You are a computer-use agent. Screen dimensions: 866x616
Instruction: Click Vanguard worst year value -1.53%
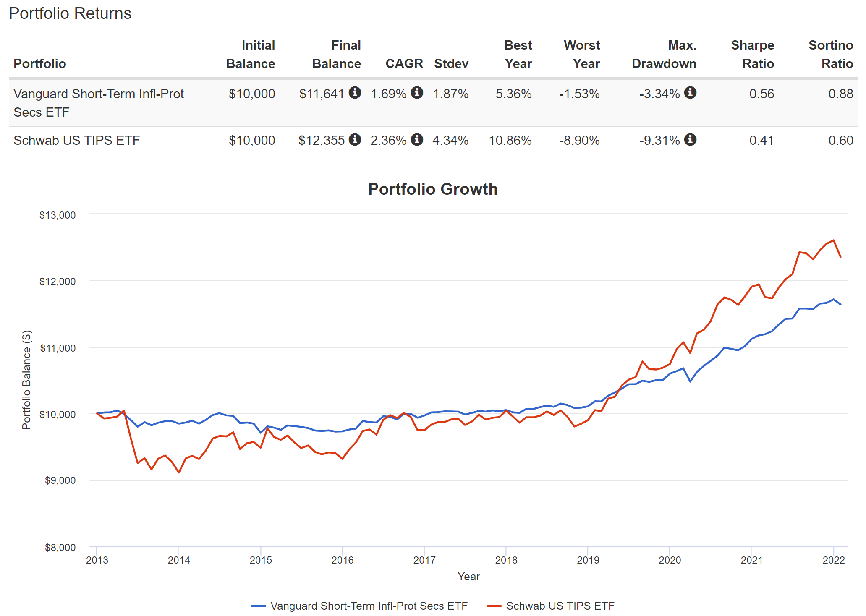pos(579,94)
